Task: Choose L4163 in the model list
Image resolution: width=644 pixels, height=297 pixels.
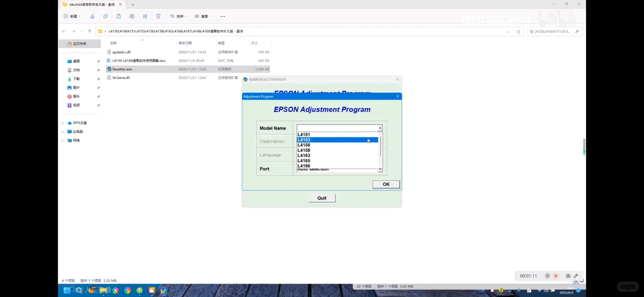Action: coord(304,155)
